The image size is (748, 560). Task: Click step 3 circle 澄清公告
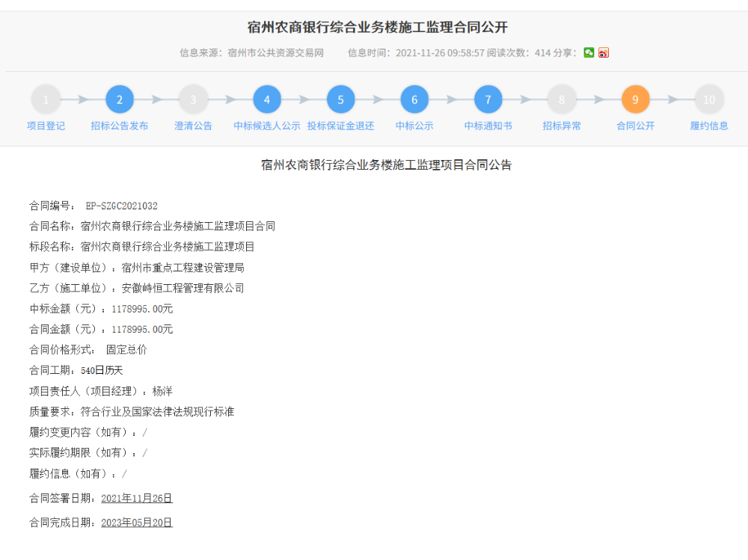193,99
